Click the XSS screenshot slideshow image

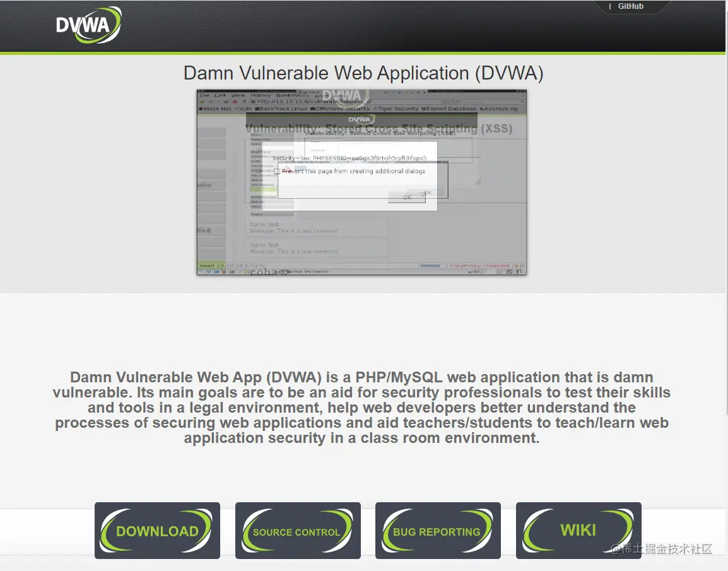point(361,182)
